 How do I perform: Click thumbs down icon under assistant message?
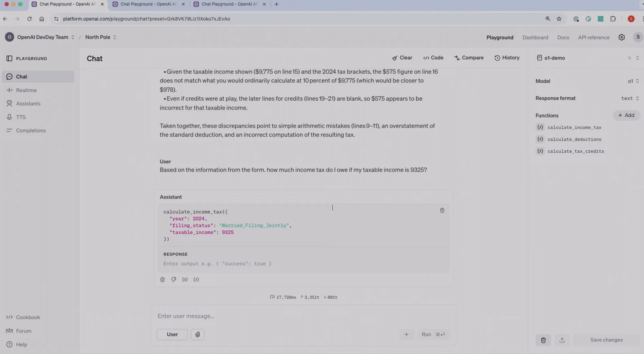(x=173, y=279)
